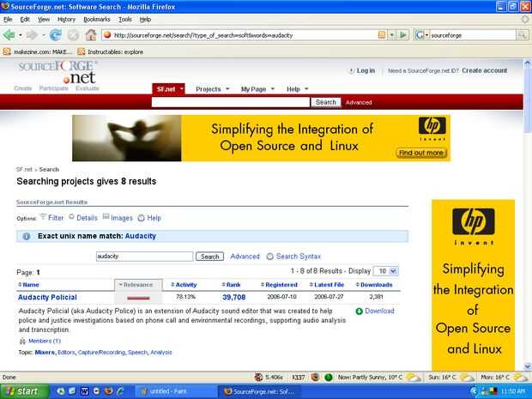Click the Capture/Recording topic link
This screenshot has width=532, height=399.
pyautogui.click(x=101, y=353)
